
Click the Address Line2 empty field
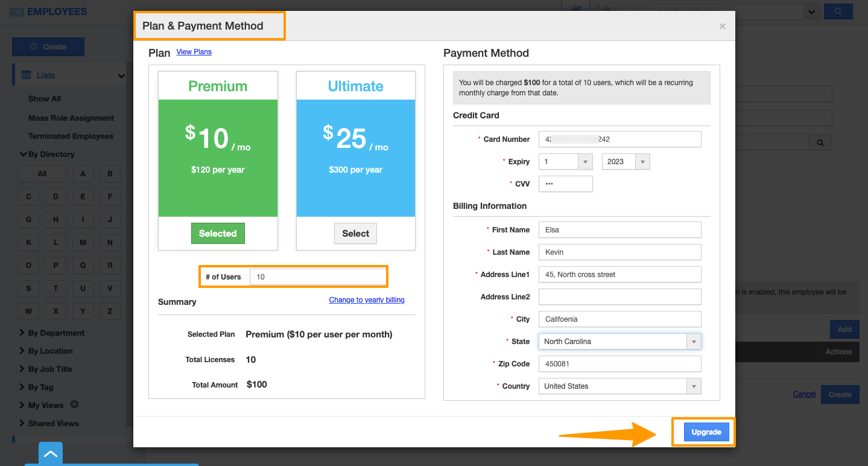pos(619,297)
